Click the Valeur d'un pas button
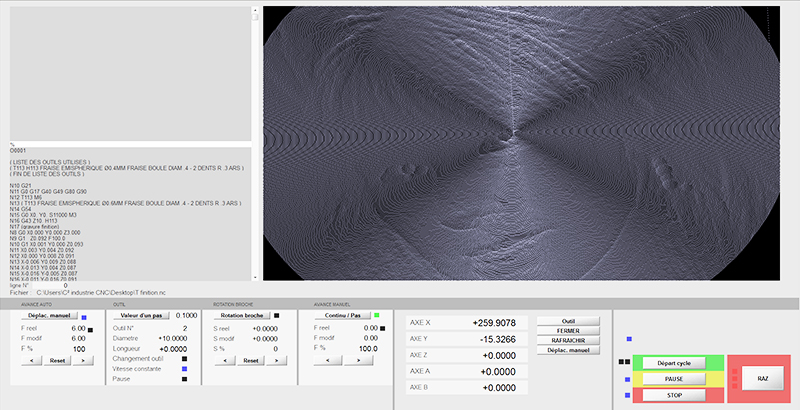This screenshot has width=800, height=410. 141,316
